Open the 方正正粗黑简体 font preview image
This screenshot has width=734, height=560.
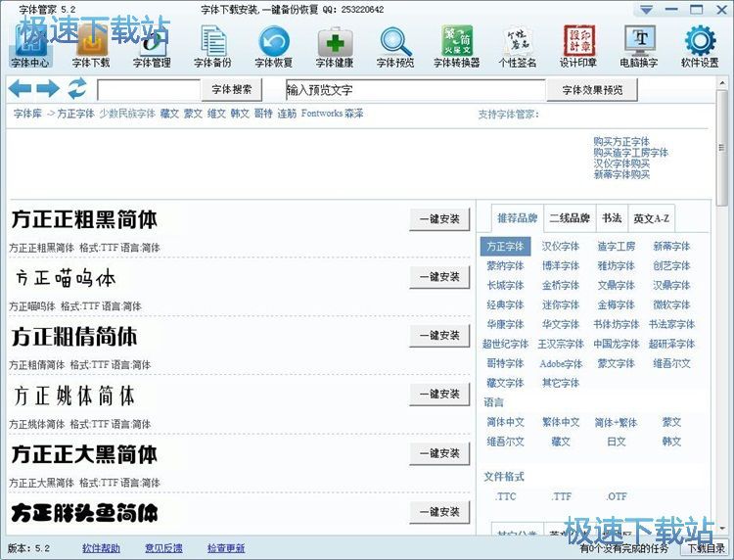click(x=84, y=219)
